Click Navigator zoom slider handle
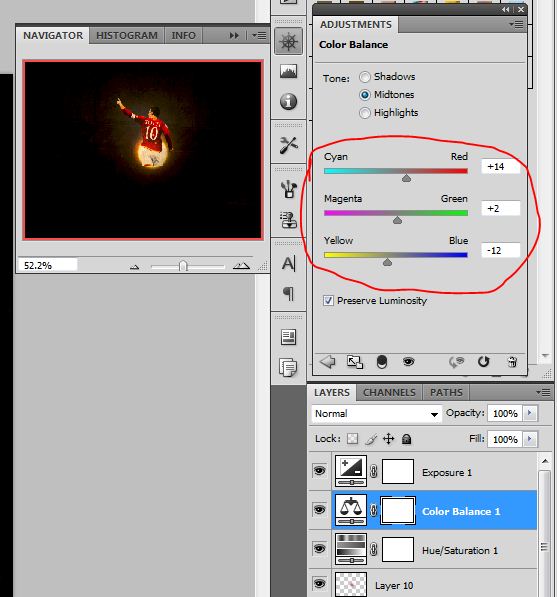The image size is (557, 597). (x=183, y=266)
